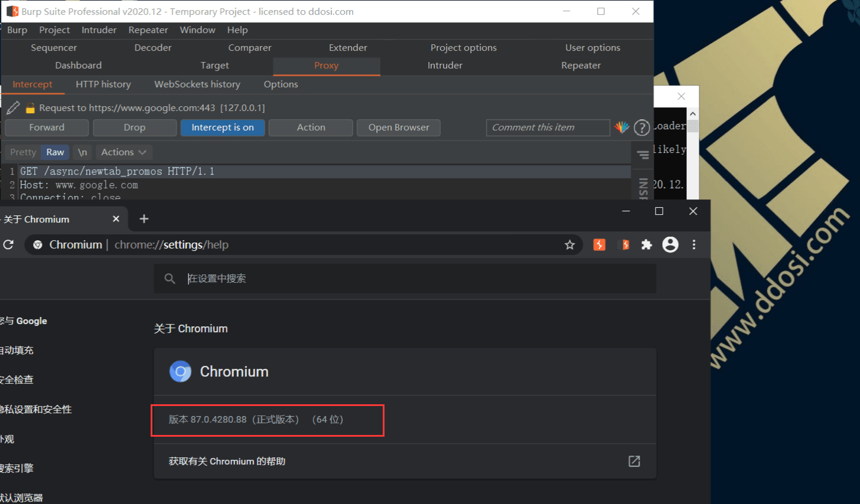Screen dimensions: 860x504
Task: Open the Help menu
Action: tap(237, 30)
